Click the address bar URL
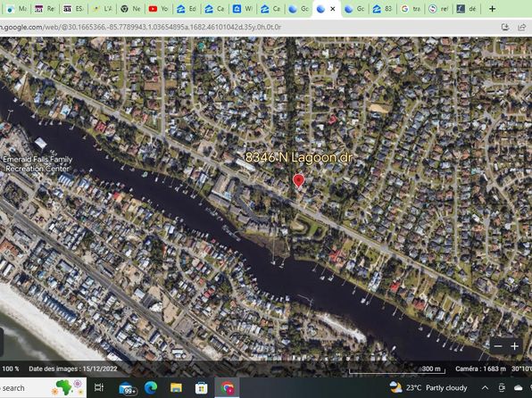This screenshot has height=398, width=532. pos(140,27)
